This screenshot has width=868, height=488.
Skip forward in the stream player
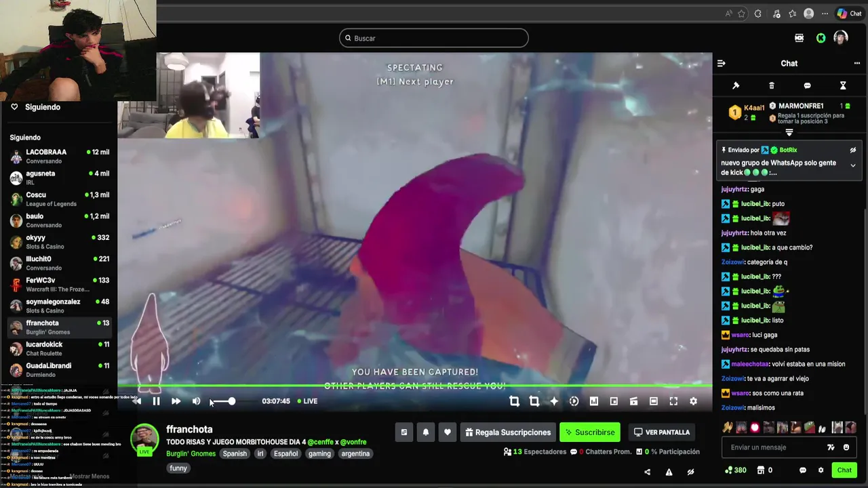(x=176, y=401)
